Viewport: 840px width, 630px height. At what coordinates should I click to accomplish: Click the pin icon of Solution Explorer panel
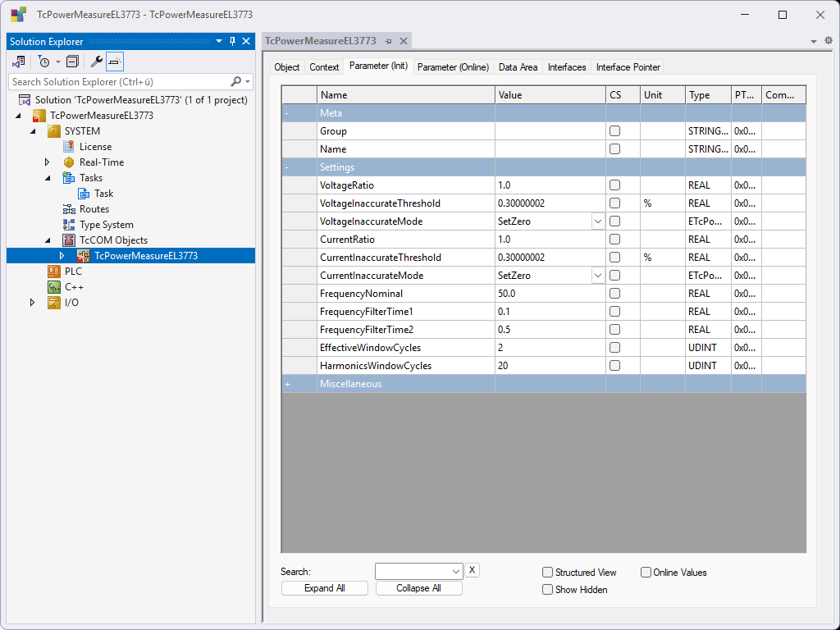tap(232, 41)
